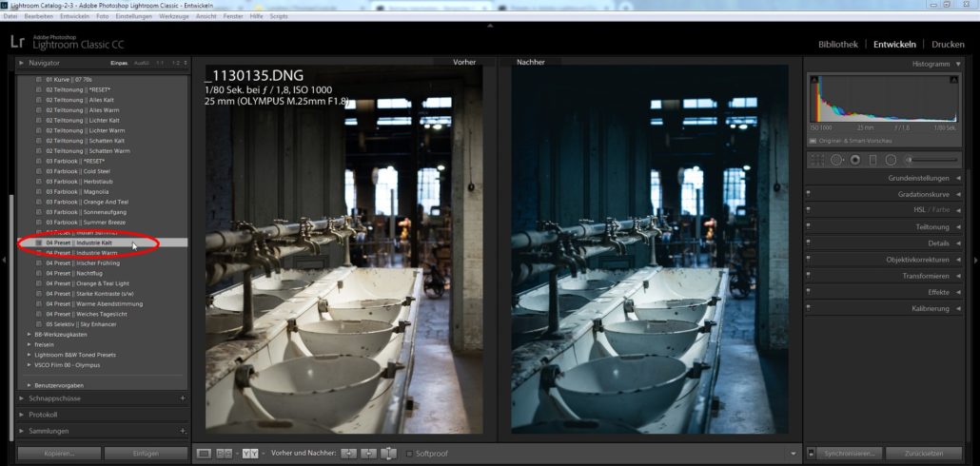This screenshot has width=980, height=466.
Task: Toggle the Details panel switch
Action: [809, 243]
